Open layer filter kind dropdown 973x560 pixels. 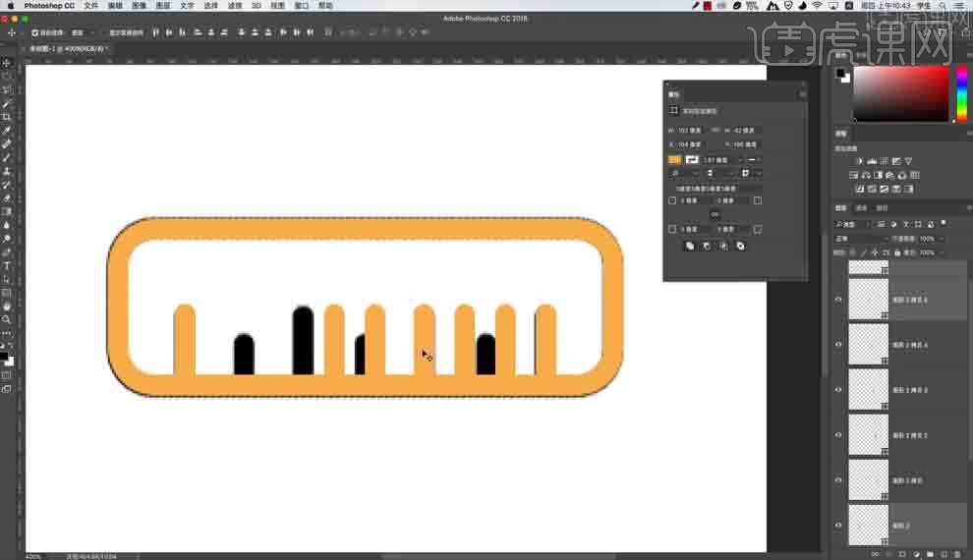point(853,224)
